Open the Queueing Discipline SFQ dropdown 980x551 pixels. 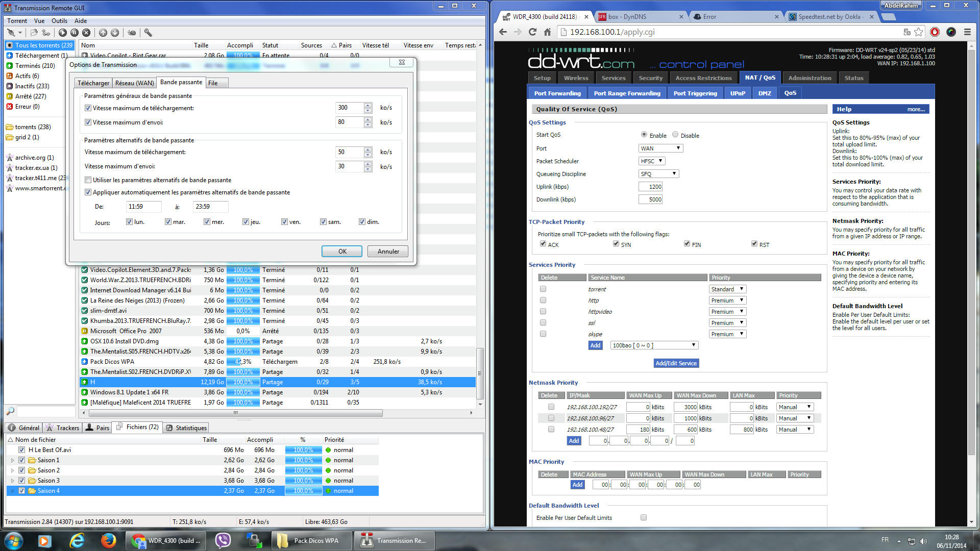[658, 174]
